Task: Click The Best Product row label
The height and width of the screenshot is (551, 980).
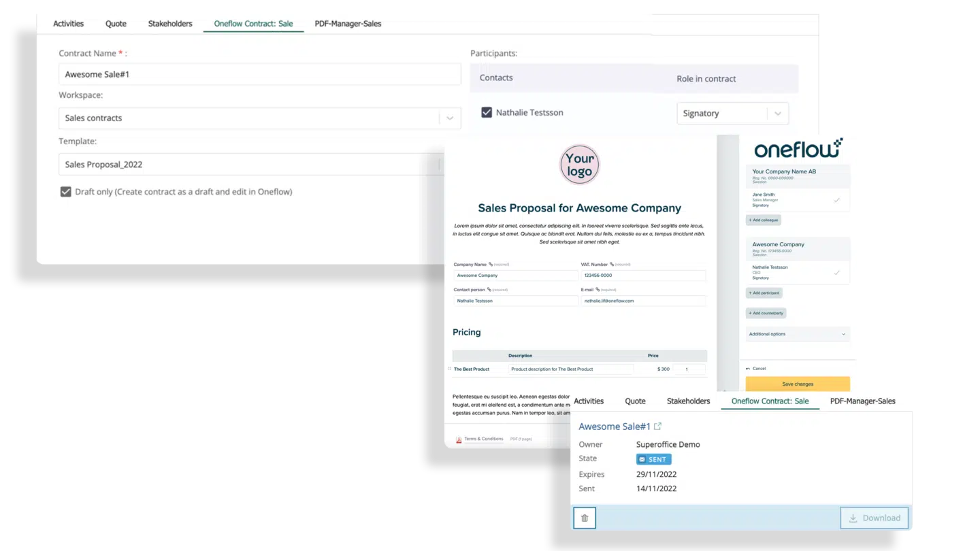Action: [472, 369]
